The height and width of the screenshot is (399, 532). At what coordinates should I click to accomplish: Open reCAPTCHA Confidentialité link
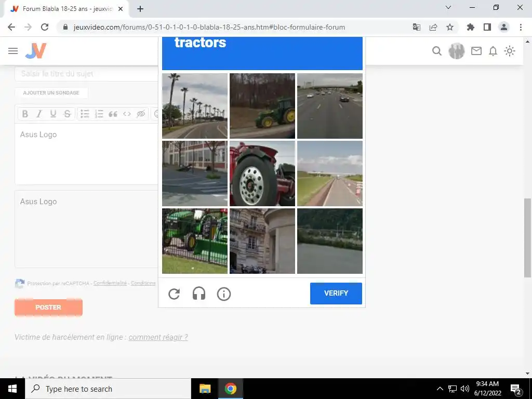(x=110, y=283)
